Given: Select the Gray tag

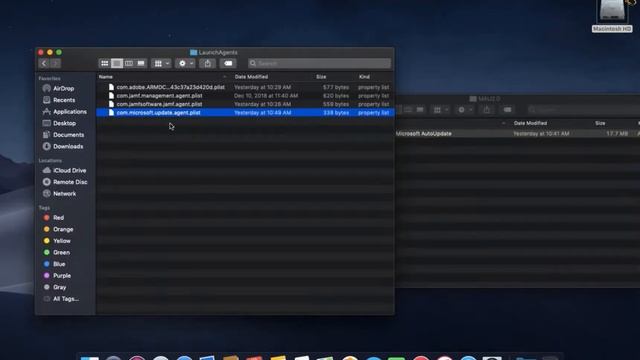Looking at the screenshot, I should click(60, 287).
